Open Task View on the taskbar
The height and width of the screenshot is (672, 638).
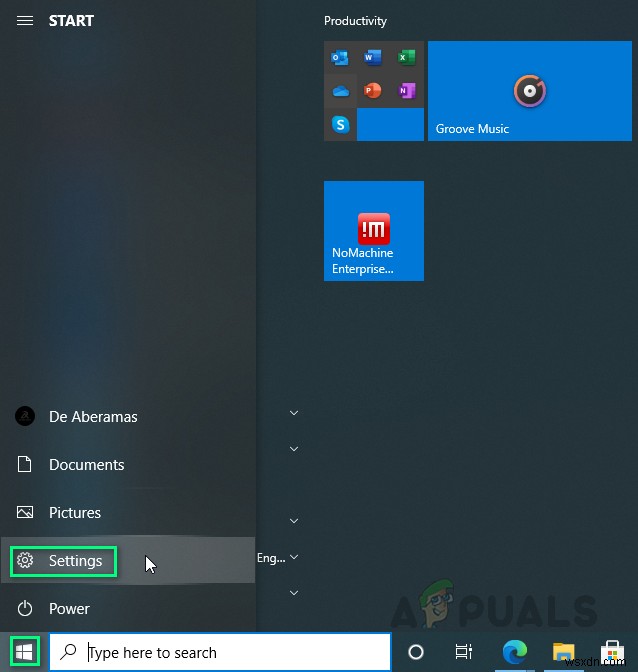coord(464,652)
